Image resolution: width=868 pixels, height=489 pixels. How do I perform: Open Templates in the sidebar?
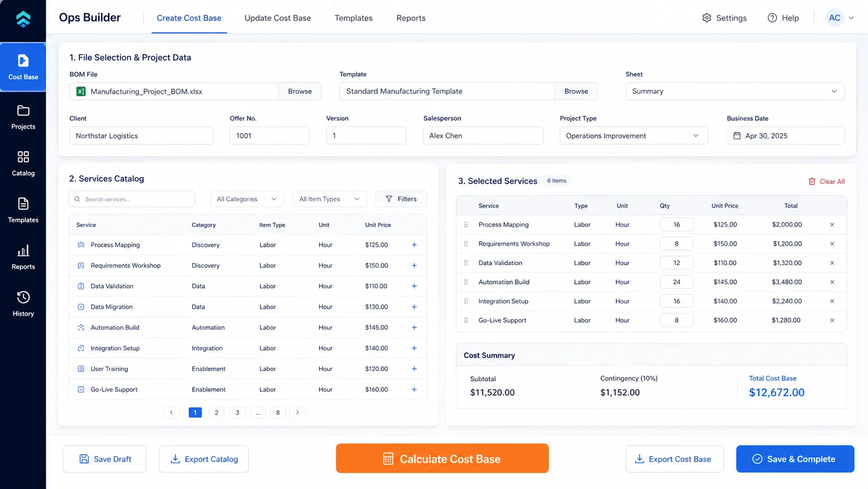pos(23,210)
